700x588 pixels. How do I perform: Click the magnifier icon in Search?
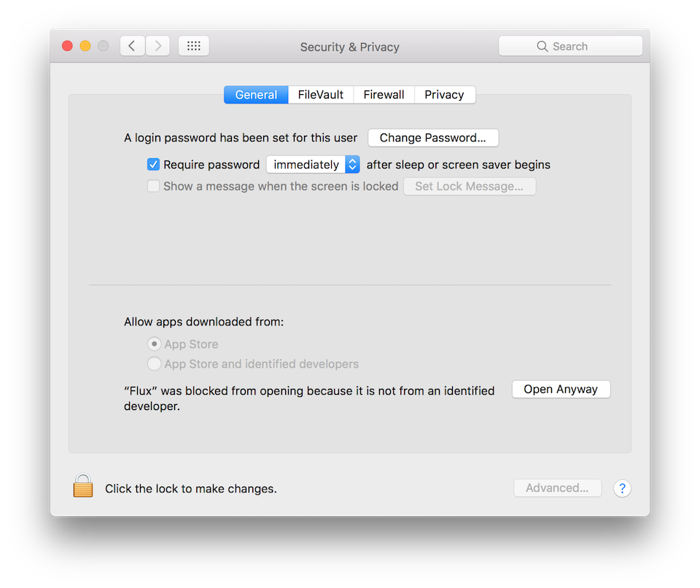[542, 47]
